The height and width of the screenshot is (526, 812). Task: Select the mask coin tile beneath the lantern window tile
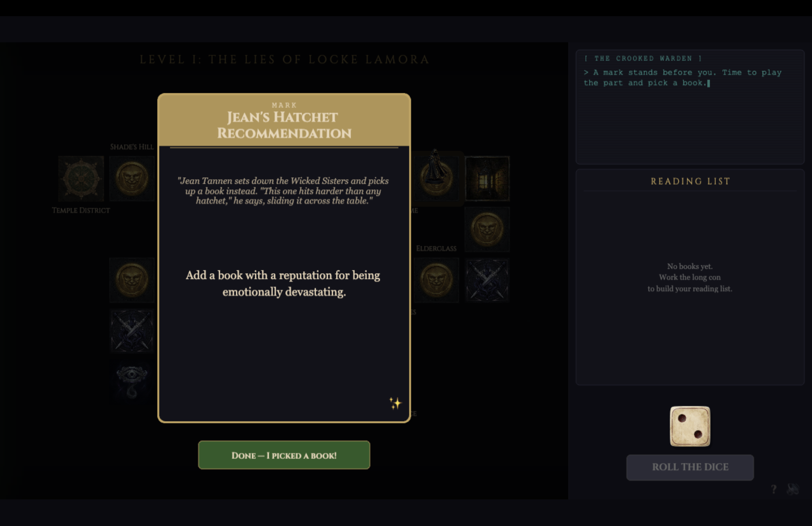click(487, 229)
